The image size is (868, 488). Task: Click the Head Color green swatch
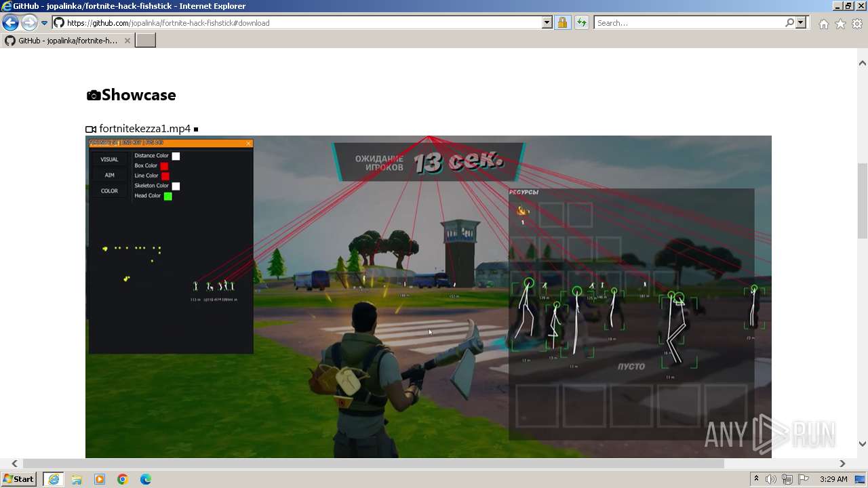click(x=167, y=196)
